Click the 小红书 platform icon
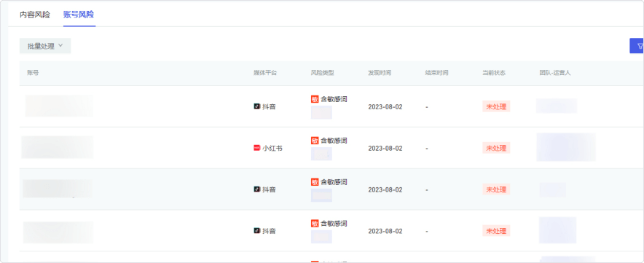Image resolution: width=644 pixels, height=263 pixels. [x=256, y=148]
